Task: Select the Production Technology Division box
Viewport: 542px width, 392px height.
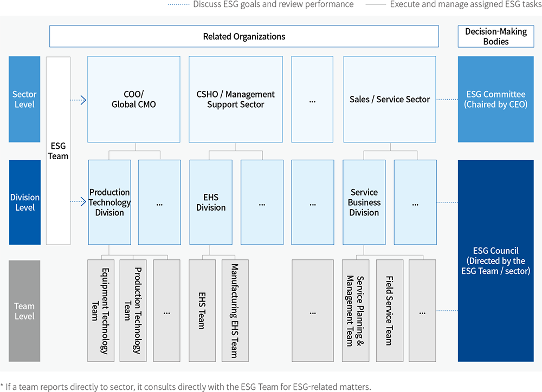Action: point(109,202)
